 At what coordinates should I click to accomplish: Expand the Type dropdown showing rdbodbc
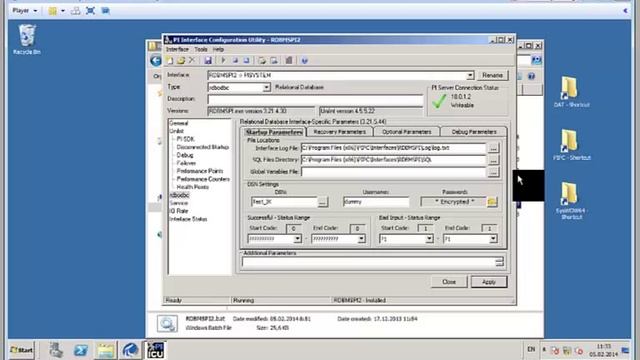pyautogui.click(x=266, y=87)
